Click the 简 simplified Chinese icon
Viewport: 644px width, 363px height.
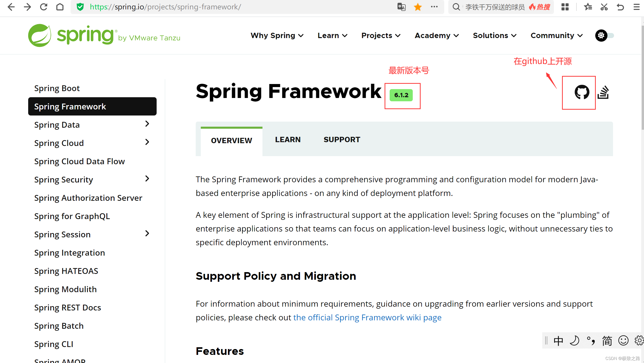coord(607,341)
